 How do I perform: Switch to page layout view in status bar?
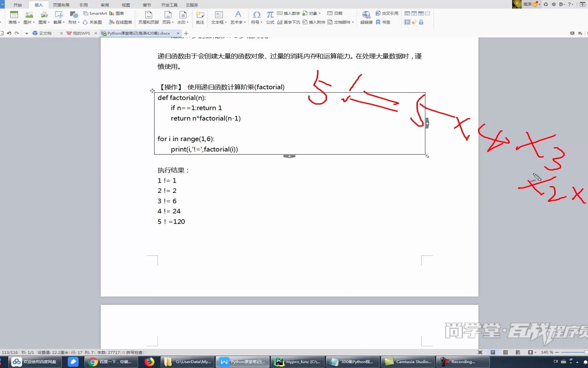pyautogui.click(x=493, y=352)
